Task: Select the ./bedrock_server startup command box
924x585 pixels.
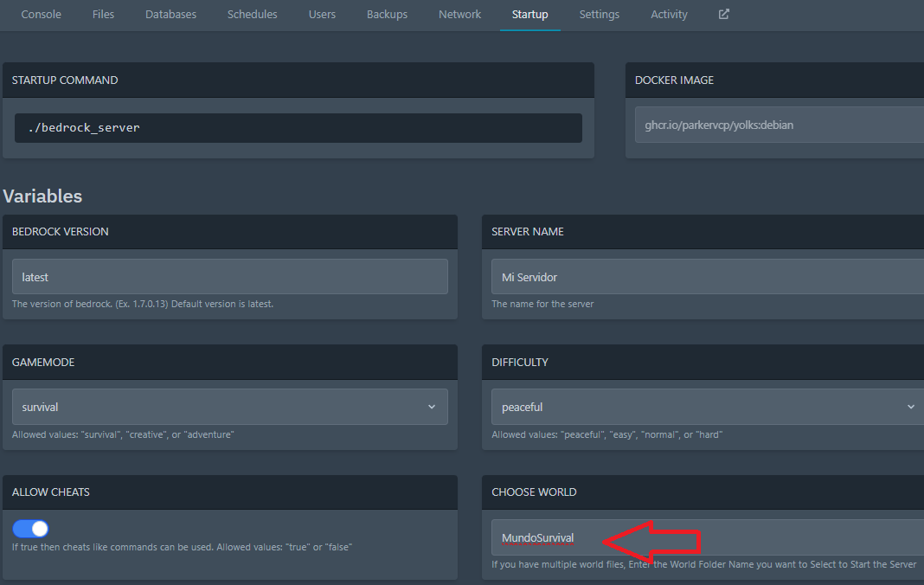Action: coord(298,128)
